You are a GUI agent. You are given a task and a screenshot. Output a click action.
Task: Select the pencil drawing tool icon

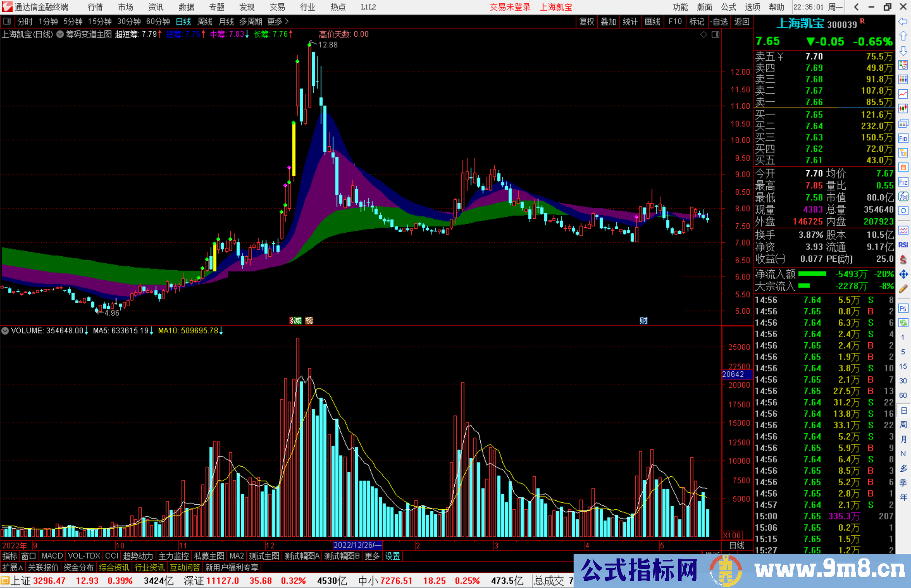coord(903,289)
